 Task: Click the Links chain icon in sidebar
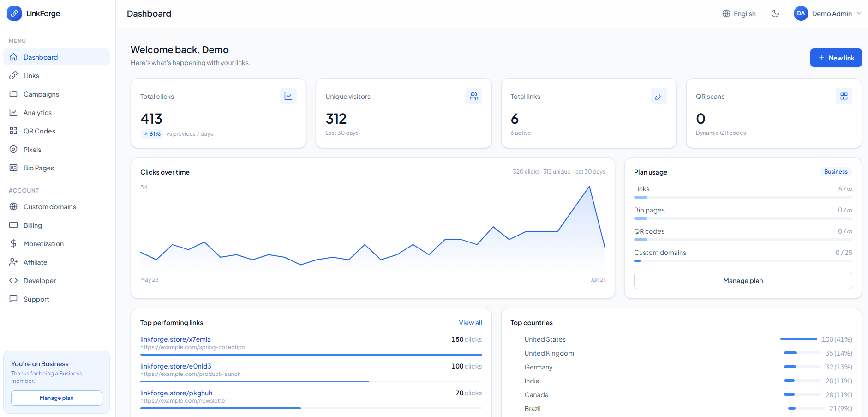tap(13, 75)
